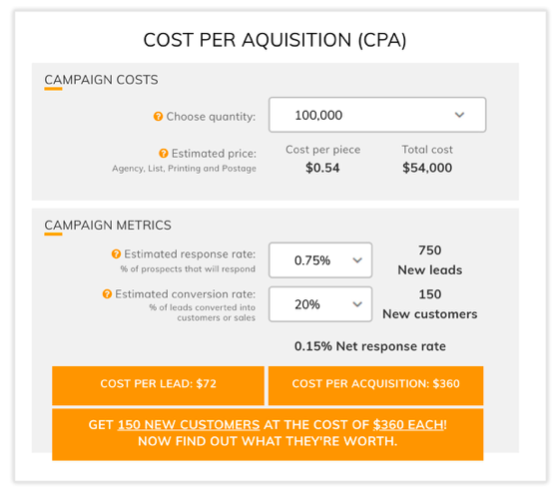
Task: Open the Choose quantity dropdown showing 100,000
Action: tap(377, 115)
